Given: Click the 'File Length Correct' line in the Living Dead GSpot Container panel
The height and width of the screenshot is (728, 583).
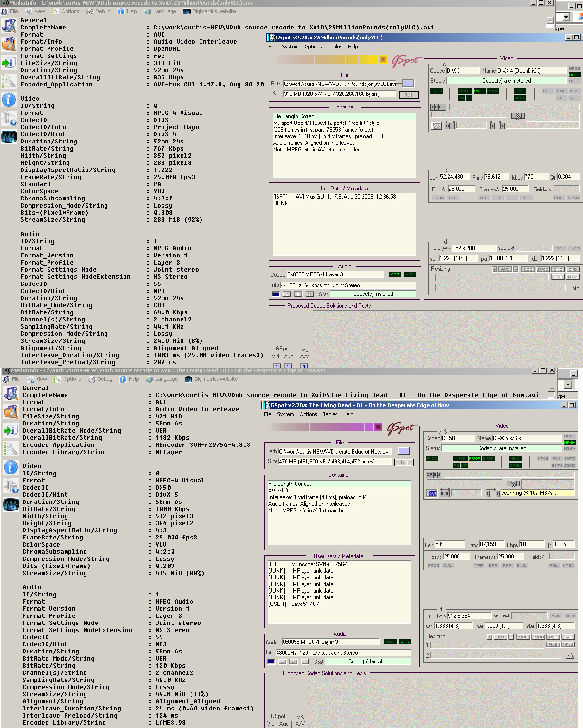Looking at the screenshot, I should click(339, 484).
